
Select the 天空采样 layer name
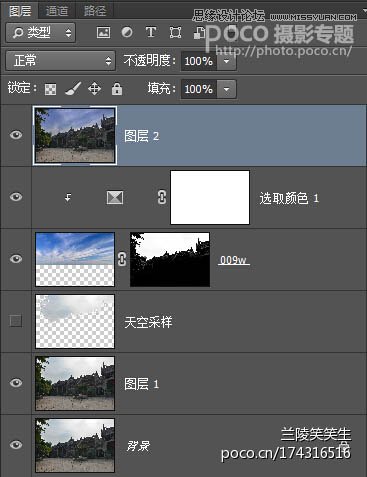tap(148, 322)
